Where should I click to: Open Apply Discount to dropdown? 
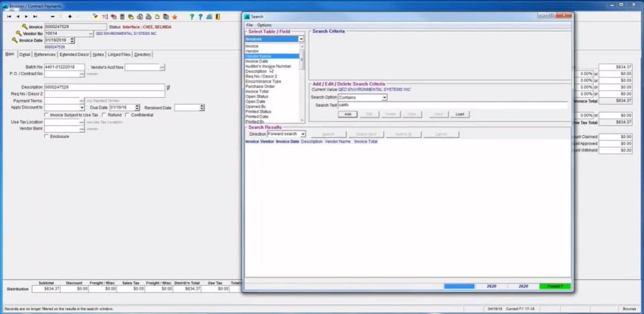82,107
